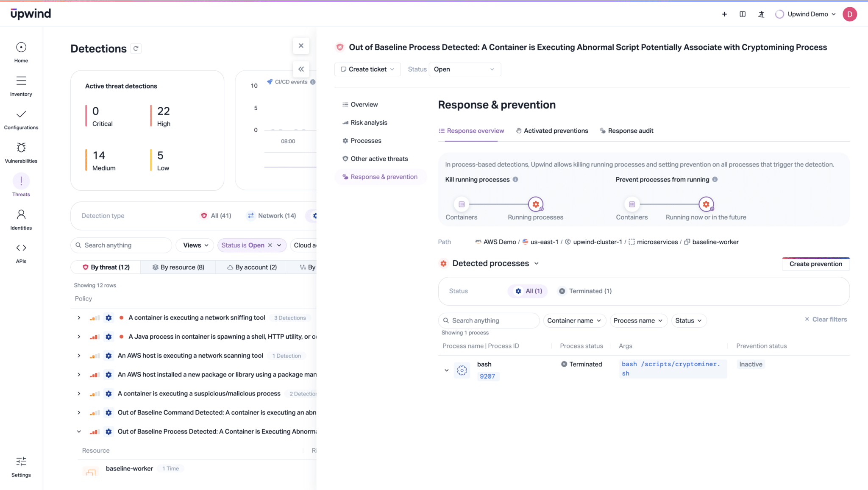Click the Create prevention button
The height and width of the screenshot is (490, 868).
click(x=815, y=264)
